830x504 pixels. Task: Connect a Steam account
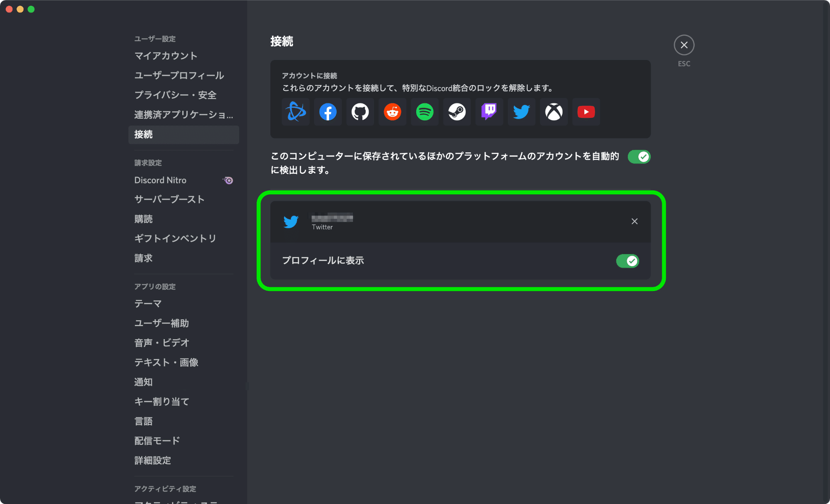pos(457,112)
